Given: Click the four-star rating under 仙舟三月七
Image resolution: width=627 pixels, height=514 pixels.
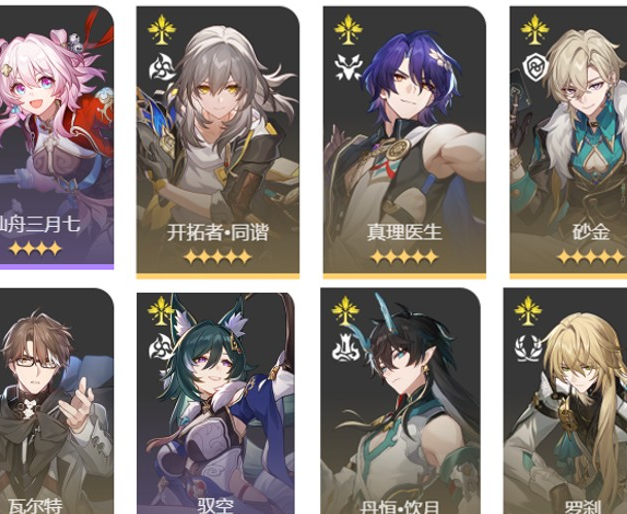Looking at the screenshot, I should click(x=35, y=248).
